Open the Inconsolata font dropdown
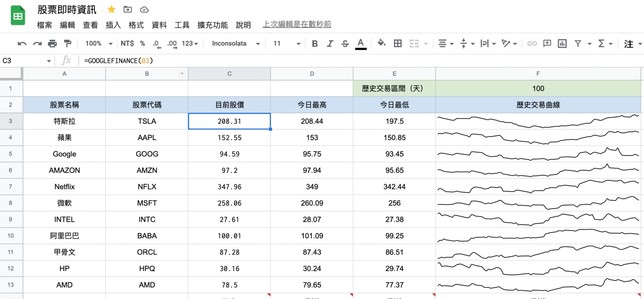This screenshot has width=644, height=299. 236,43
